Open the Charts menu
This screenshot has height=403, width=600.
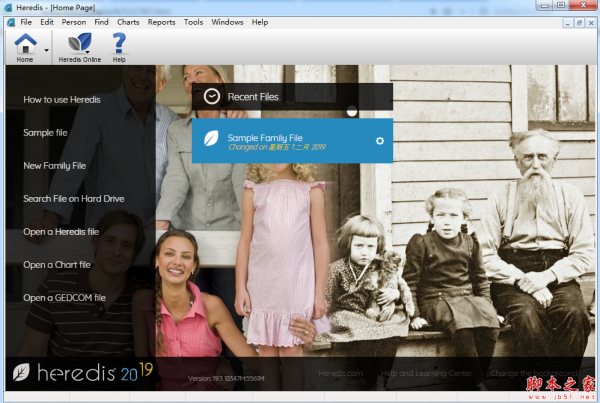(x=128, y=22)
